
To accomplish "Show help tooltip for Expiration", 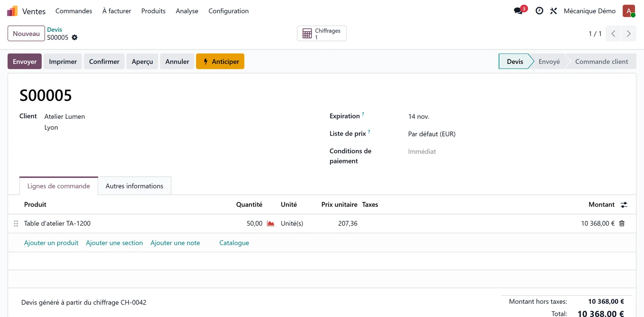I will (x=363, y=114).
